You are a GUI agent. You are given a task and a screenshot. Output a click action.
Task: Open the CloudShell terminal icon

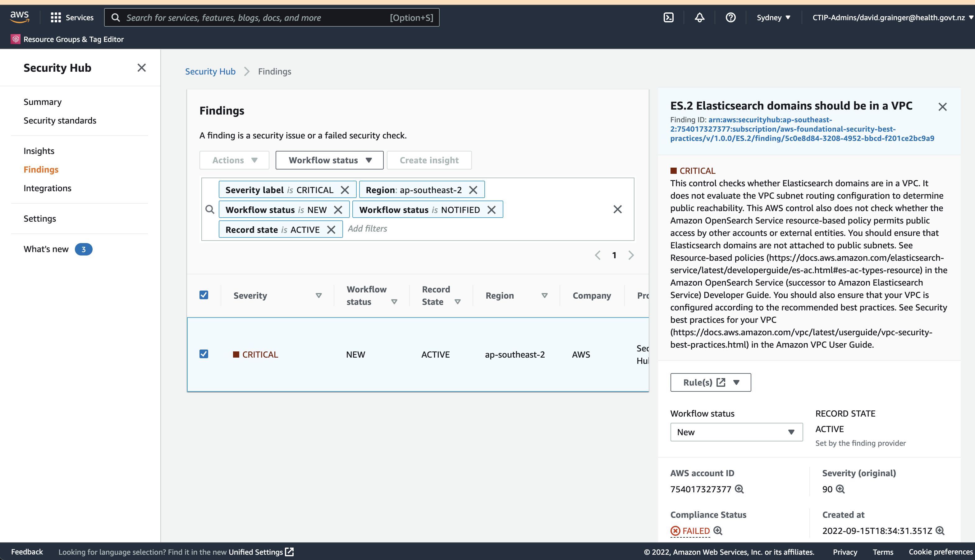(669, 17)
